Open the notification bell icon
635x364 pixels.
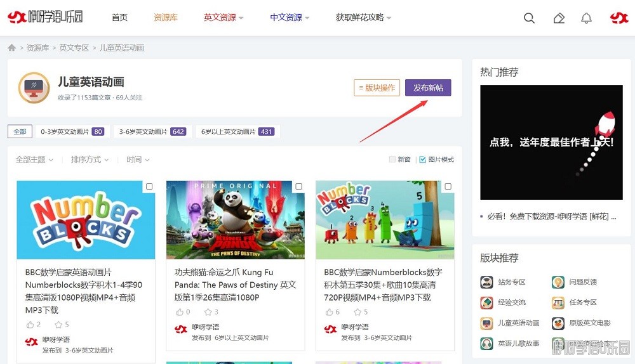[x=586, y=18]
